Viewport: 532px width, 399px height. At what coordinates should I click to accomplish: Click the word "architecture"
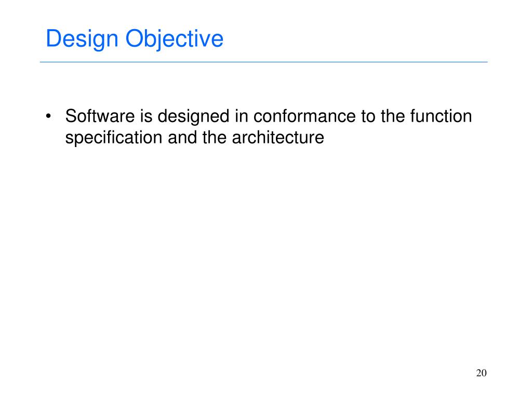coord(278,137)
